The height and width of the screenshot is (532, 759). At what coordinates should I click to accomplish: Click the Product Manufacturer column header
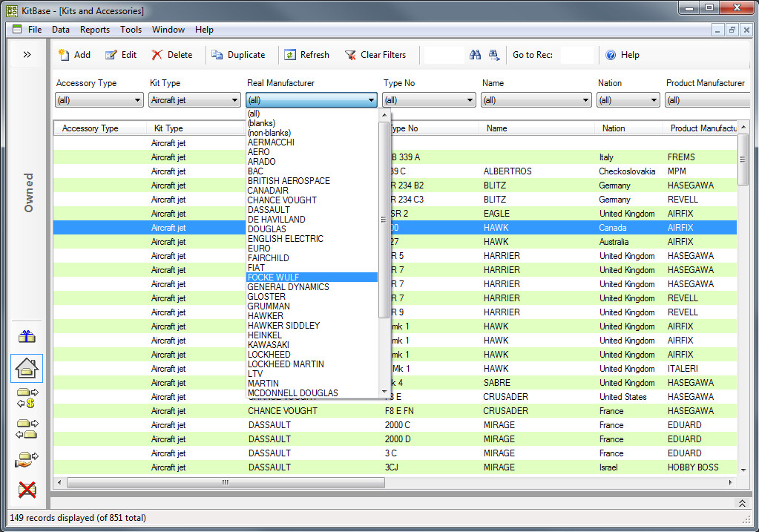(x=700, y=128)
